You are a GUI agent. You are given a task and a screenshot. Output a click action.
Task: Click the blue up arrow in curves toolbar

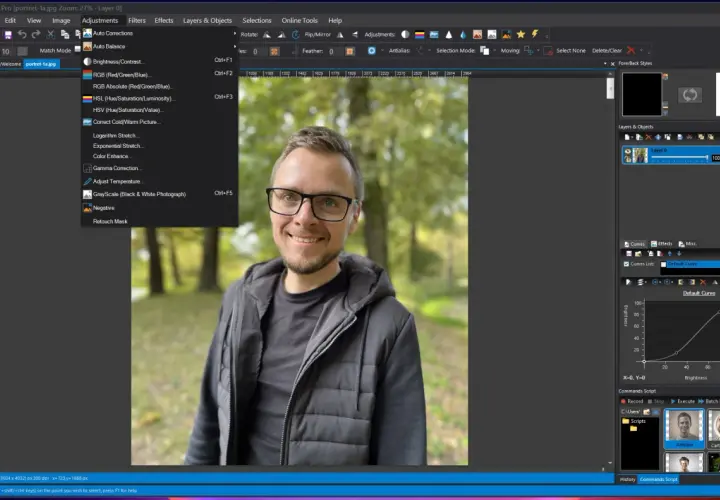click(x=669, y=253)
